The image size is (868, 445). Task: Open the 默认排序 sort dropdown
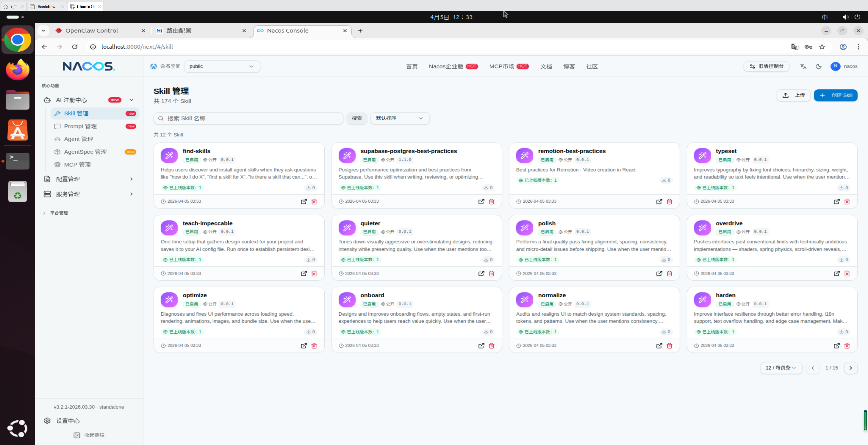[x=400, y=118]
